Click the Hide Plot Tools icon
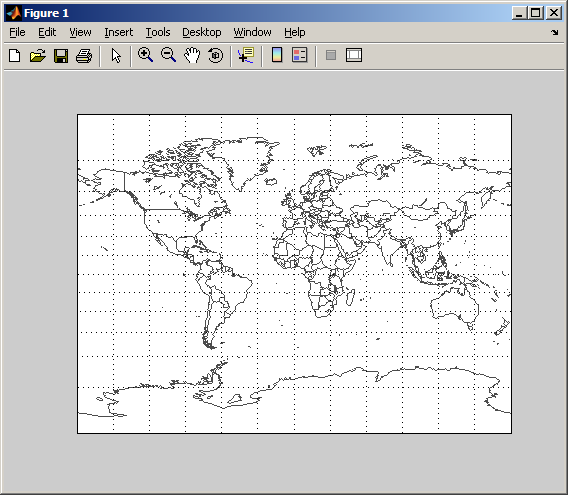This screenshot has height=495, width=568. (x=331, y=55)
